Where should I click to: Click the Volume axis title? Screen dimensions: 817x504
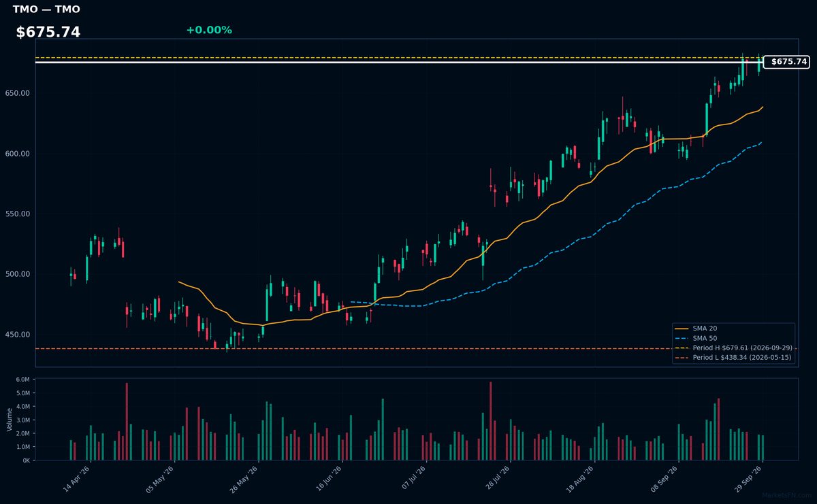(x=9, y=419)
